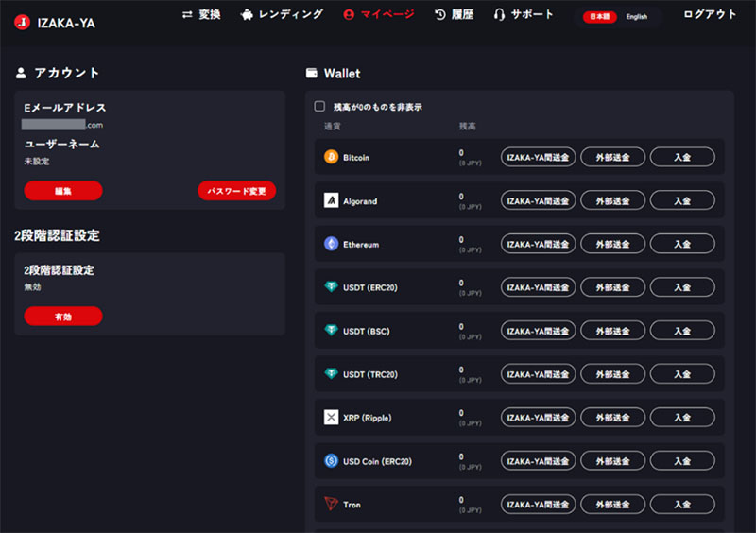Click 入金 deposit for USDT (TRC20)
The height and width of the screenshot is (533, 756).
point(682,374)
